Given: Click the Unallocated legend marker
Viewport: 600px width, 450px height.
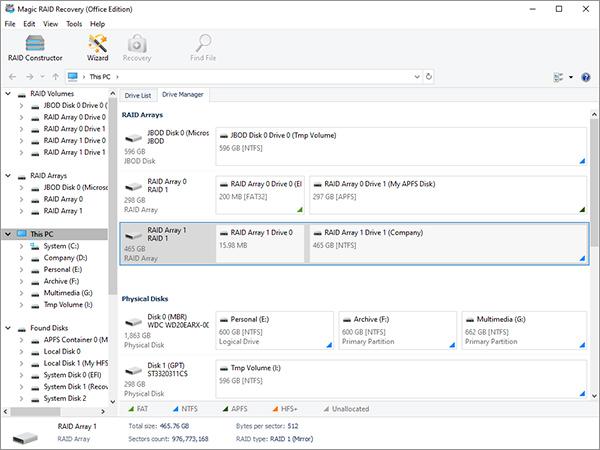Looking at the screenshot, I should coord(326,409).
